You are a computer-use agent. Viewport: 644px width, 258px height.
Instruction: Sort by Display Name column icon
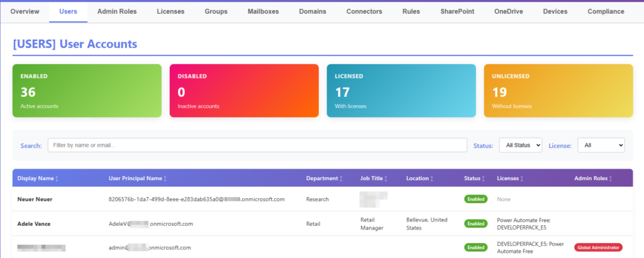57,179
